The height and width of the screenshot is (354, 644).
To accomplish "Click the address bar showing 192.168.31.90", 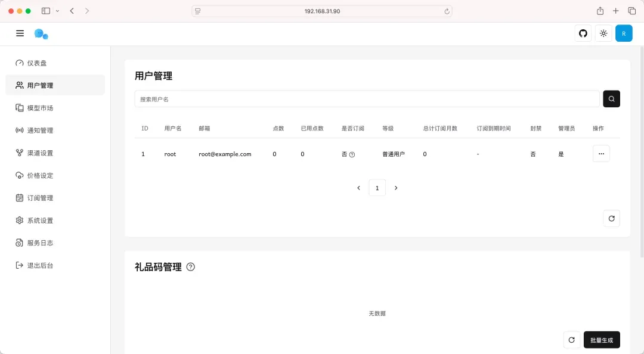I will 322,11.
